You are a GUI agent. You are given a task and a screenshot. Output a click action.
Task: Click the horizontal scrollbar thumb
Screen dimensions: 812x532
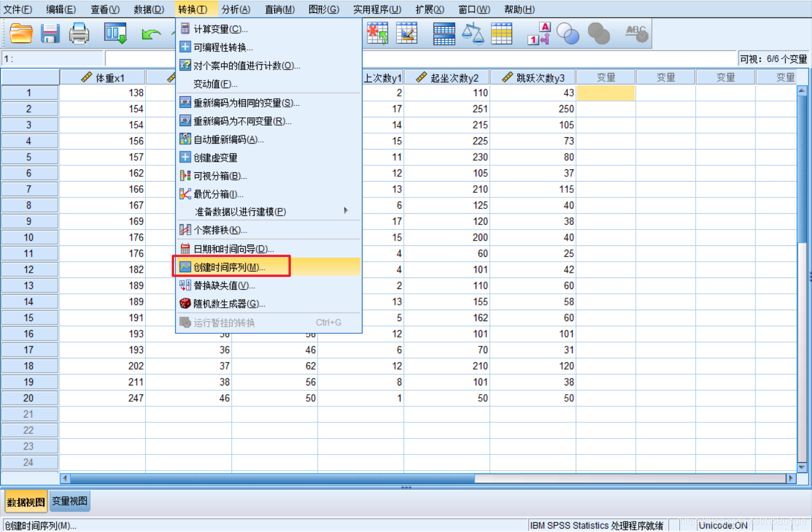[x=273, y=478]
